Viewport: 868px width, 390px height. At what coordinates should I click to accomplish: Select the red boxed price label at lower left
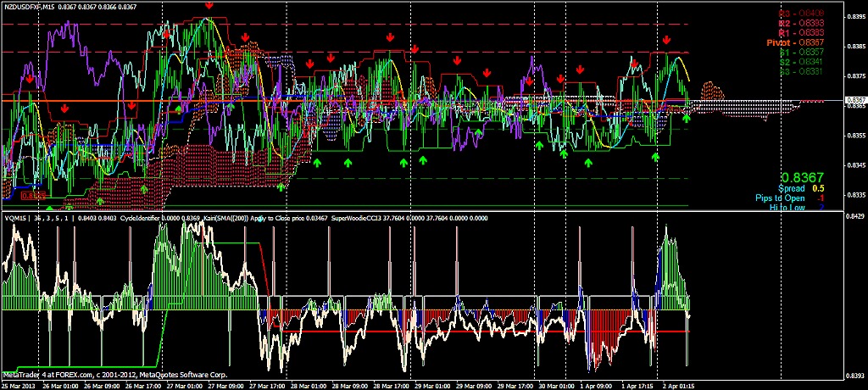[32, 195]
